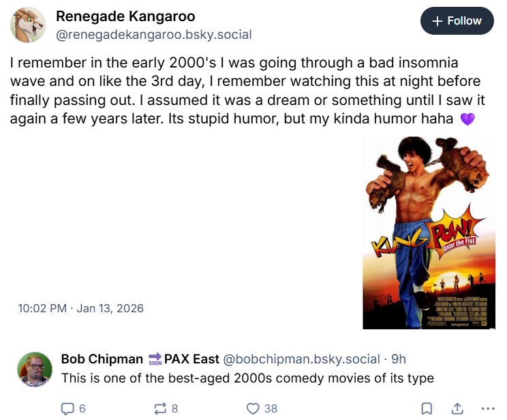This screenshot has height=420, width=507.
Task: Click the SOON arrow emoji beside Bob Chipman
Action: tap(154, 359)
